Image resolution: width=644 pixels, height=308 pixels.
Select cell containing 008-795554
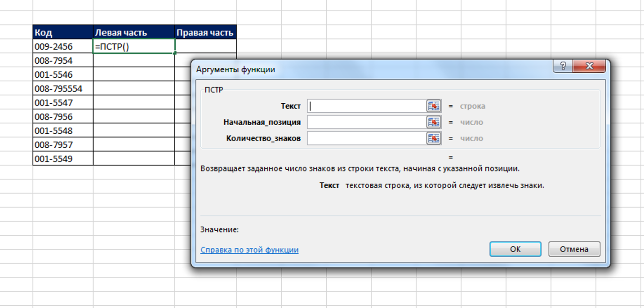coord(63,88)
